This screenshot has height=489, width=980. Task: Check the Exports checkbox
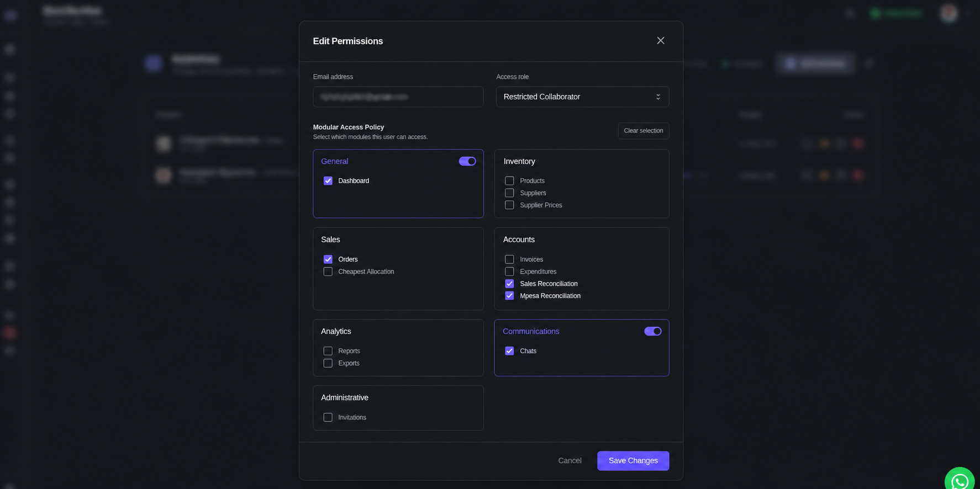click(x=328, y=363)
